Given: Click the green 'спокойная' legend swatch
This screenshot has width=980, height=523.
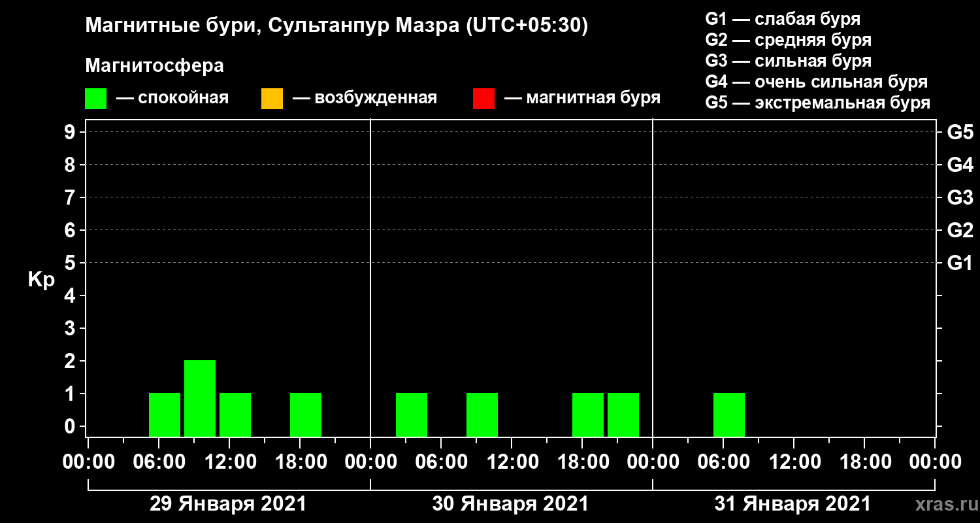Looking at the screenshot, I should click(95, 99).
